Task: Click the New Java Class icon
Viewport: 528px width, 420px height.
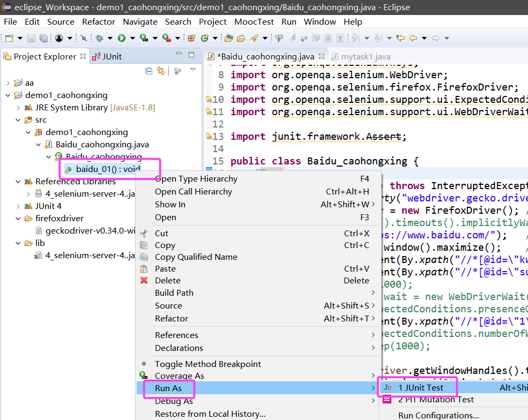Action: (204, 38)
